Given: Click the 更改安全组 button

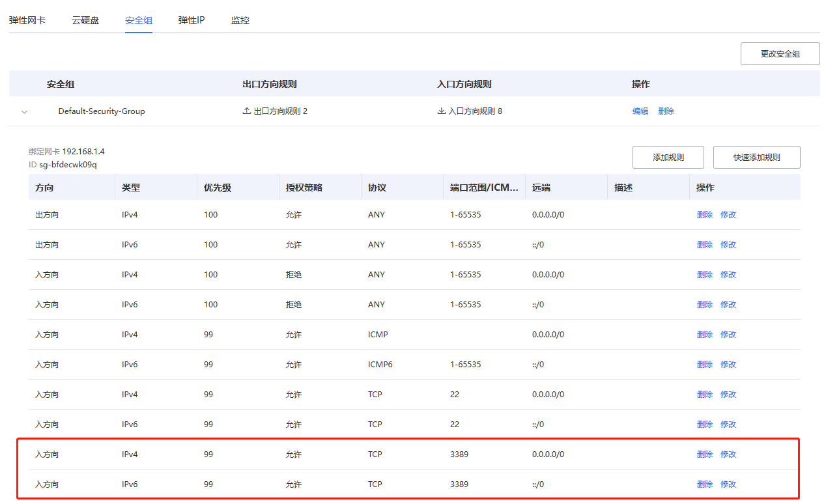Looking at the screenshot, I should [x=780, y=54].
